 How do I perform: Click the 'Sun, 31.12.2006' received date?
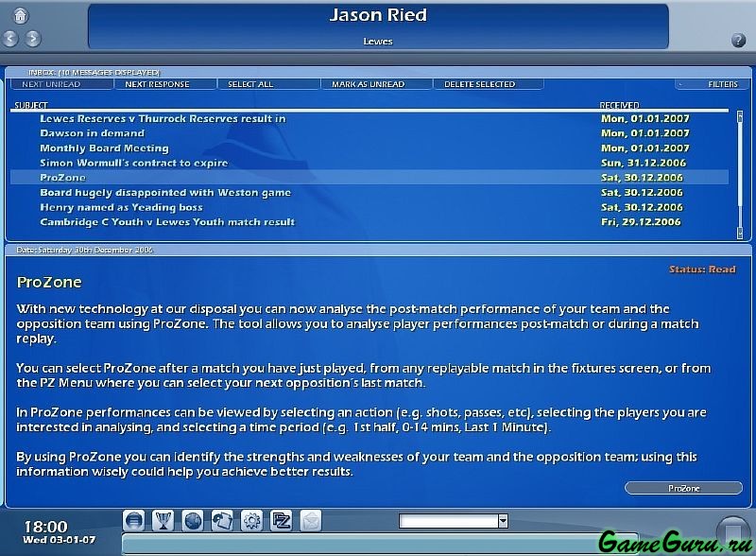click(x=644, y=163)
